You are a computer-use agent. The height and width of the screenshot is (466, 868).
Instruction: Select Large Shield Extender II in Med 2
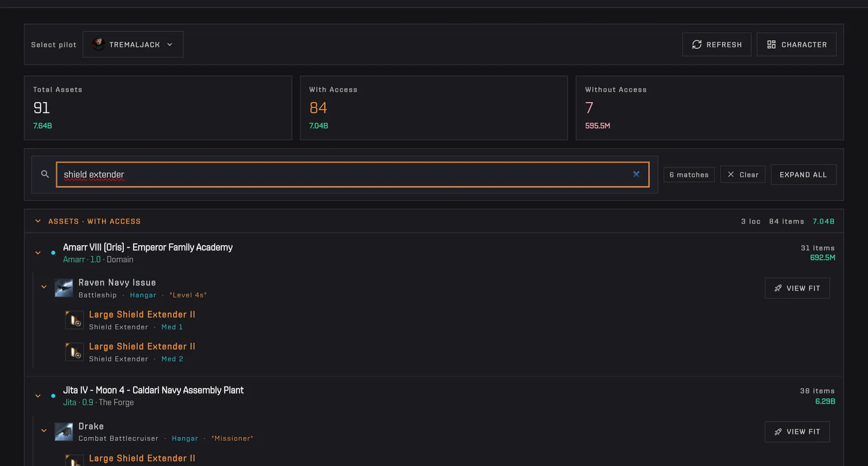click(x=142, y=347)
